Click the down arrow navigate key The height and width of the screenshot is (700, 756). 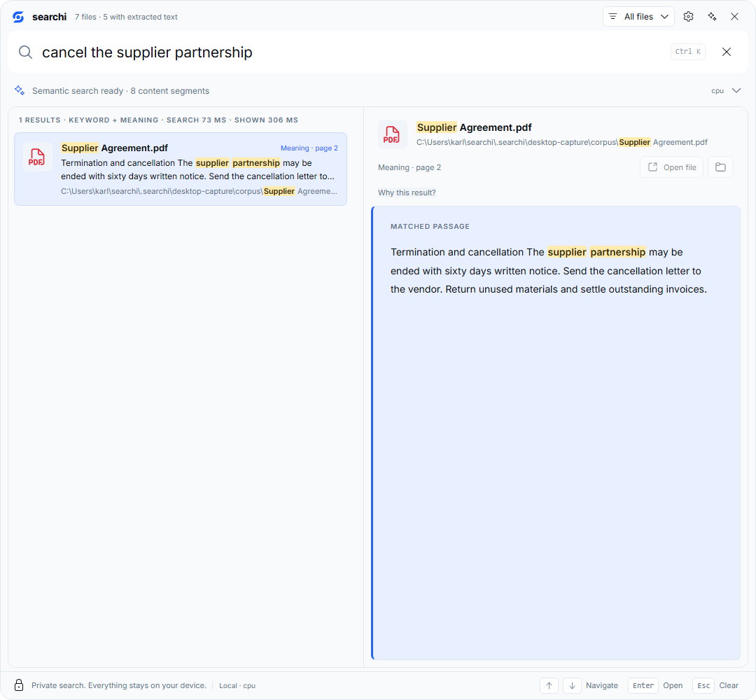(x=572, y=685)
